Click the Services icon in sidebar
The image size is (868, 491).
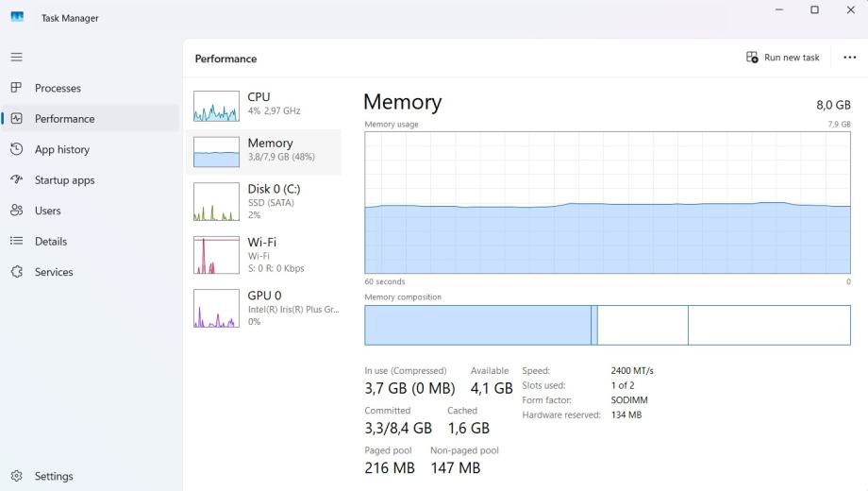pyautogui.click(x=16, y=272)
